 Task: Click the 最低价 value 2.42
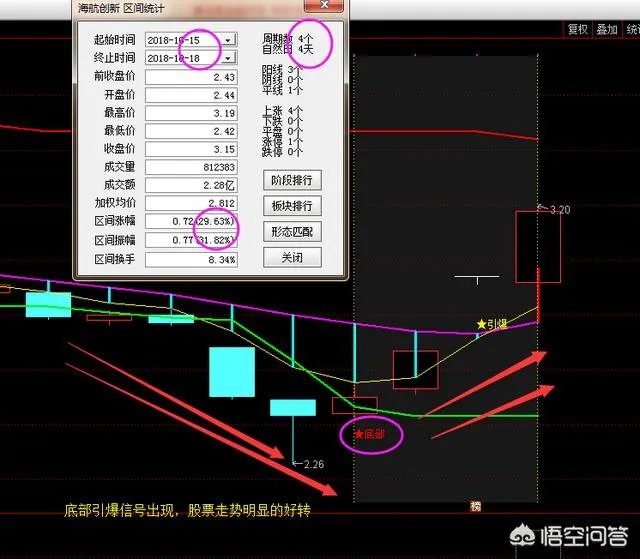coord(191,131)
